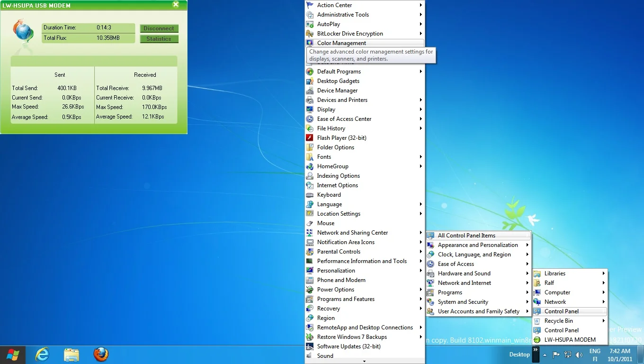Image resolution: width=644 pixels, height=364 pixels.
Task: Click the Device Manager icon in menu
Action: coord(310,91)
